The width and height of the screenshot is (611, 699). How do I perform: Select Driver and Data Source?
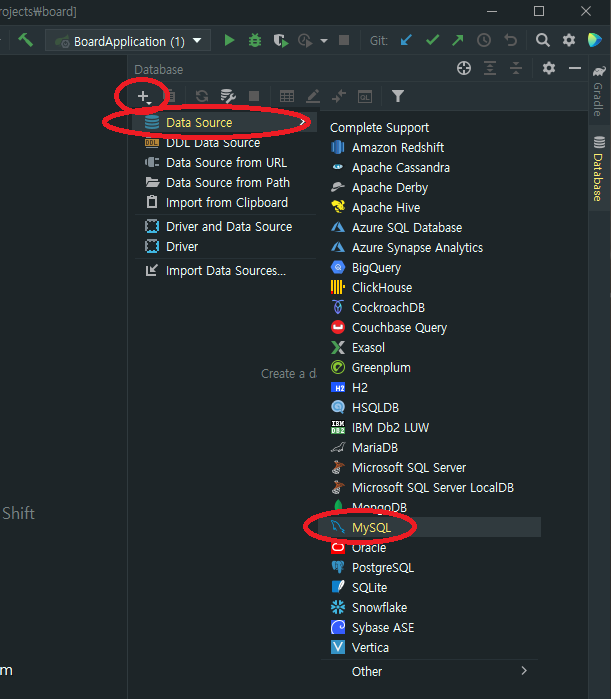click(x=226, y=227)
